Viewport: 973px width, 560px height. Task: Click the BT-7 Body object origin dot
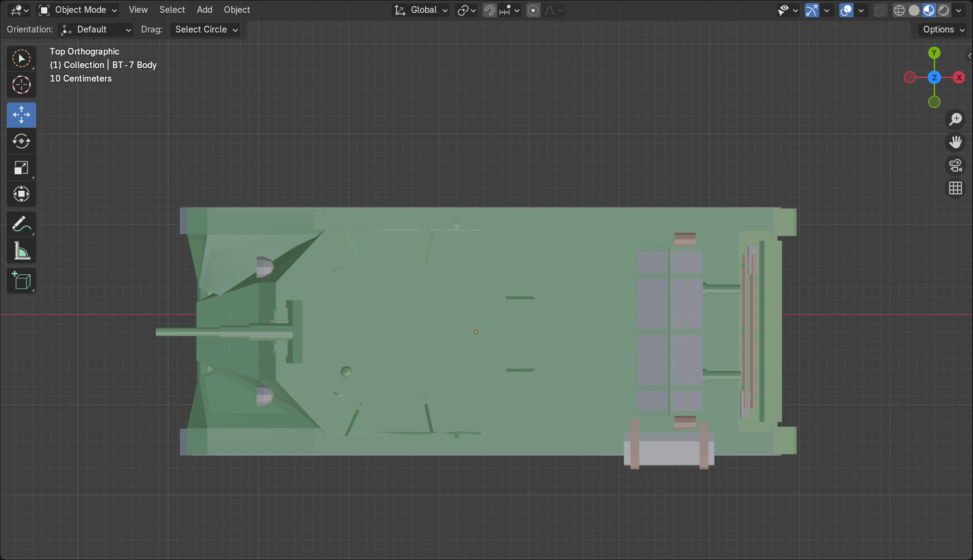tap(476, 332)
